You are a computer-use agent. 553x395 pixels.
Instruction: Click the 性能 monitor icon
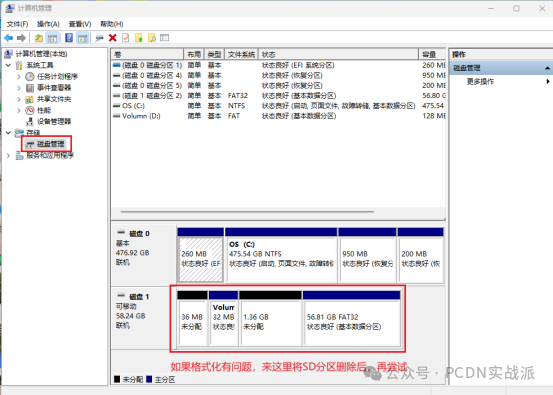pyautogui.click(x=30, y=110)
